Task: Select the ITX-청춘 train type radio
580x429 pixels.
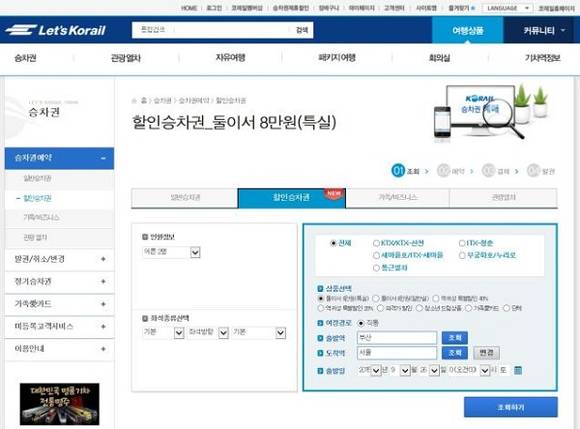Action: [x=462, y=243]
